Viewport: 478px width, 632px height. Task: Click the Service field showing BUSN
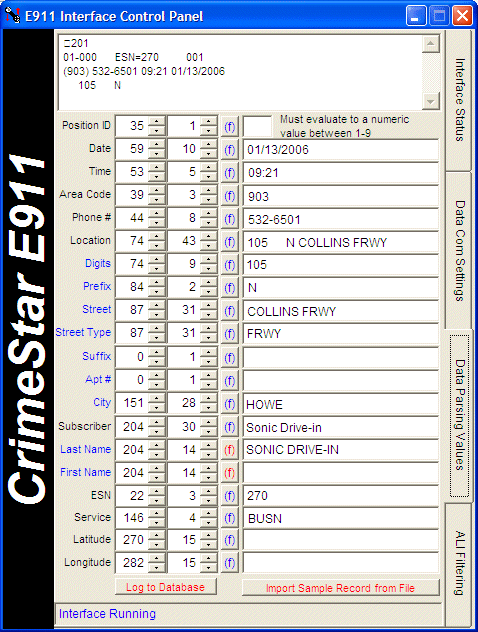pyautogui.click(x=341, y=518)
